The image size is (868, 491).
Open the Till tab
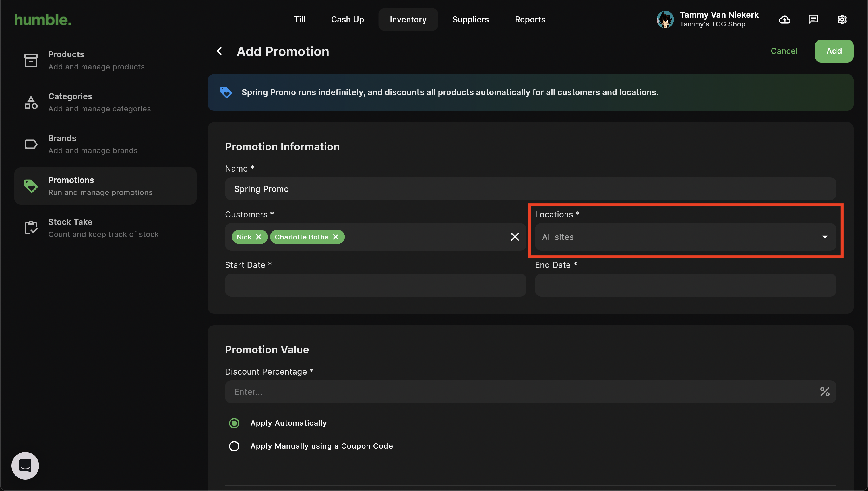point(299,20)
